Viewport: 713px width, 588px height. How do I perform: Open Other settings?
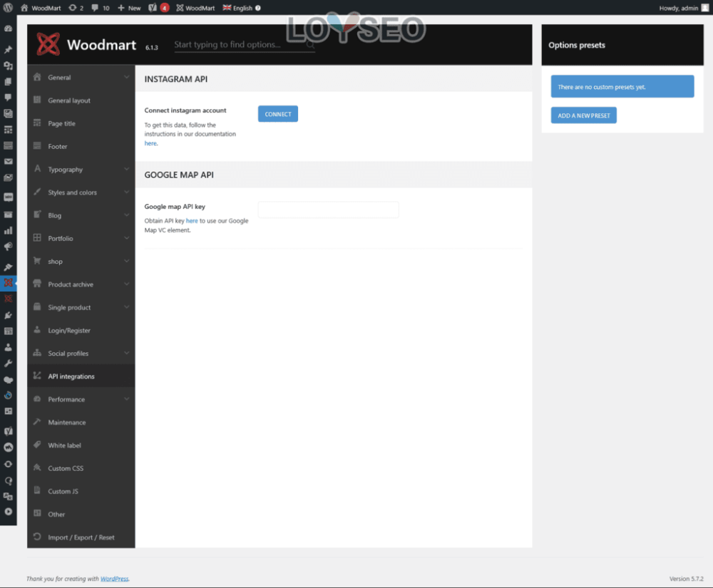(x=81, y=515)
